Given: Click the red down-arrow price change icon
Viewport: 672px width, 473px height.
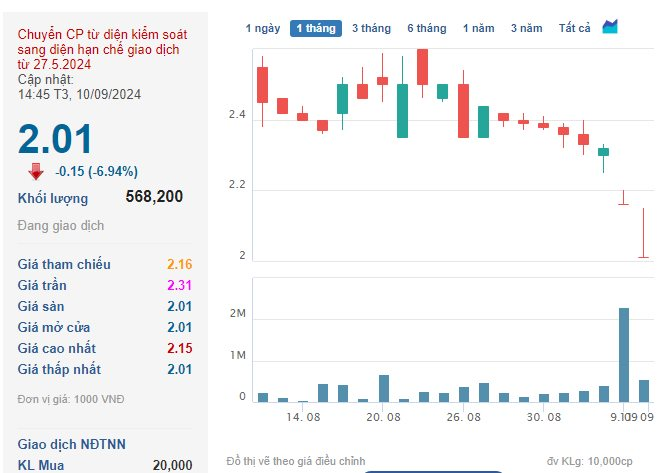Looking at the screenshot, I should click(36, 171).
